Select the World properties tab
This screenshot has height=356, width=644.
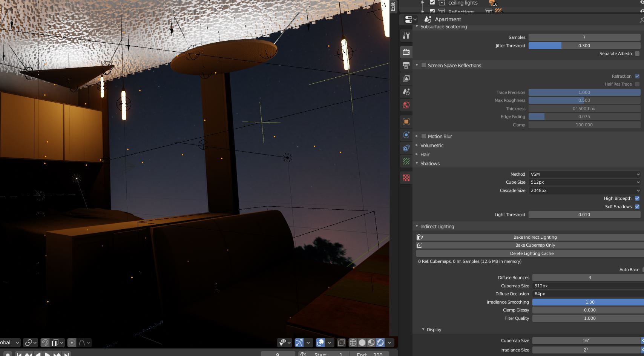[x=406, y=105]
